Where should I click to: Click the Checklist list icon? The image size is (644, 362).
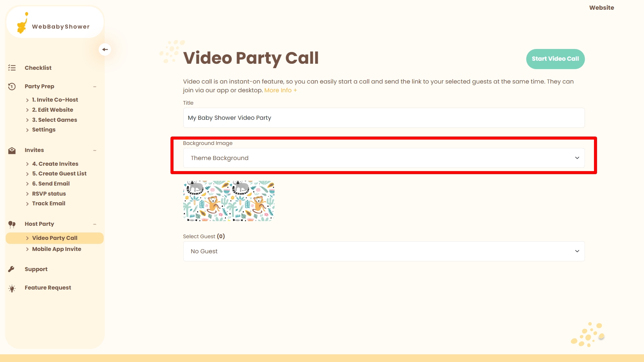(x=12, y=68)
